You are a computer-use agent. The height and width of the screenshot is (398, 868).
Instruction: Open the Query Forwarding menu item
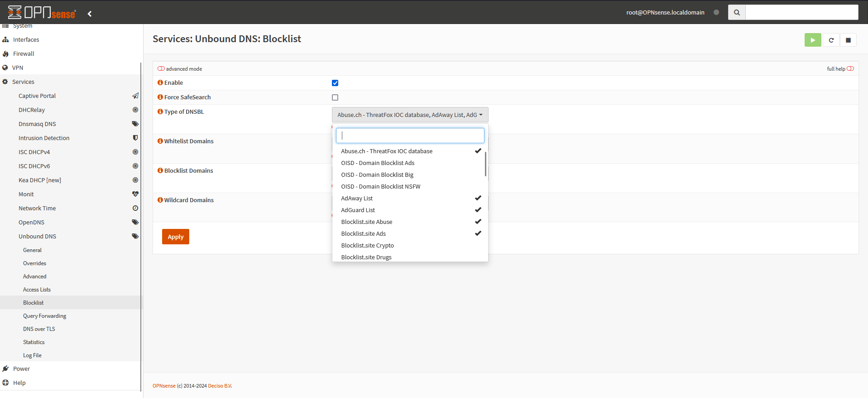click(x=44, y=316)
